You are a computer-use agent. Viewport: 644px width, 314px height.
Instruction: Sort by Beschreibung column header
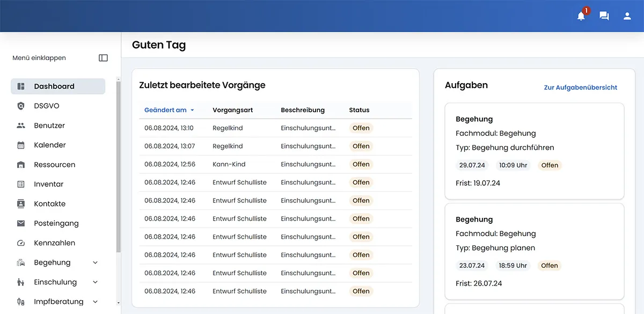pyautogui.click(x=303, y=110)
